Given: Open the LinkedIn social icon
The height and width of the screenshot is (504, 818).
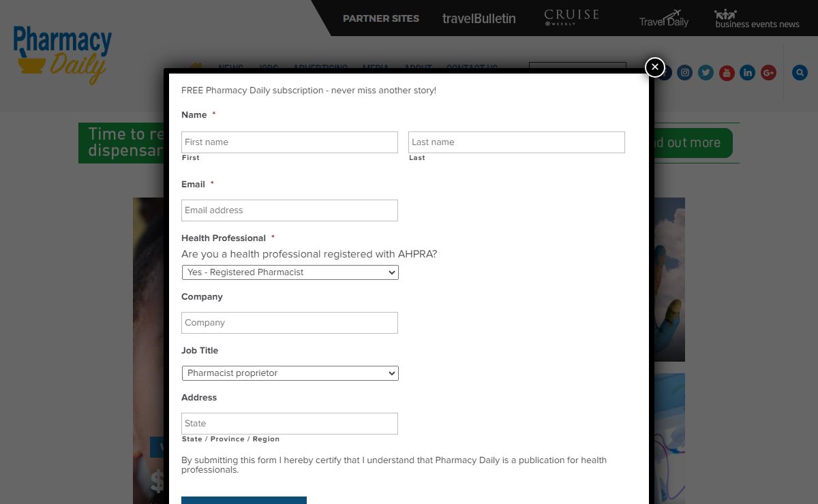Looking at the screenshot, I should coord(748,73).
